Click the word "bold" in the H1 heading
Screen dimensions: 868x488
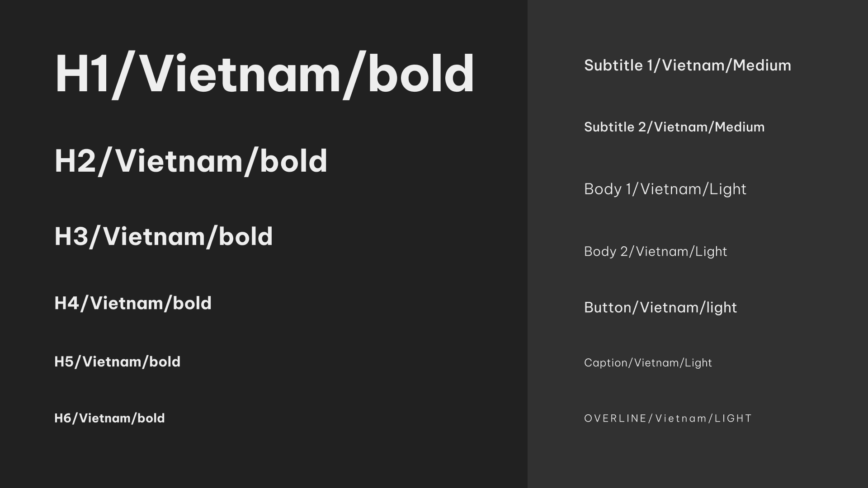tap(421, 73)
